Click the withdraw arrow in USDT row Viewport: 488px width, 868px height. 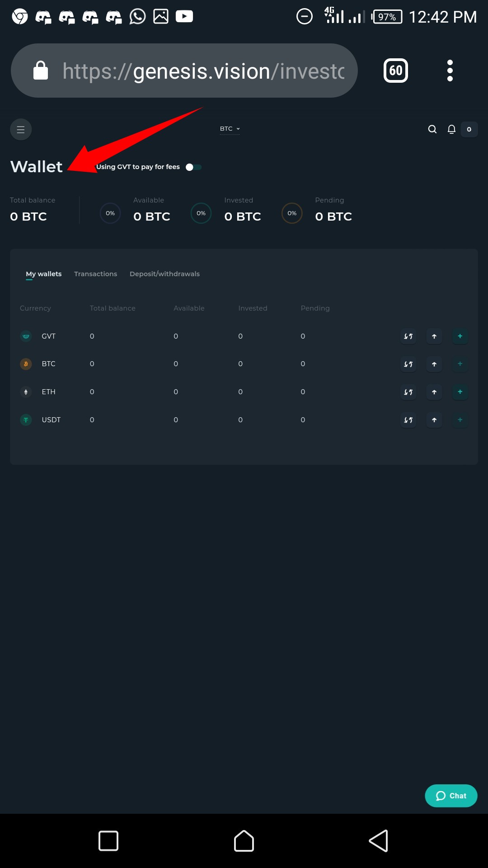click(434, 420)
